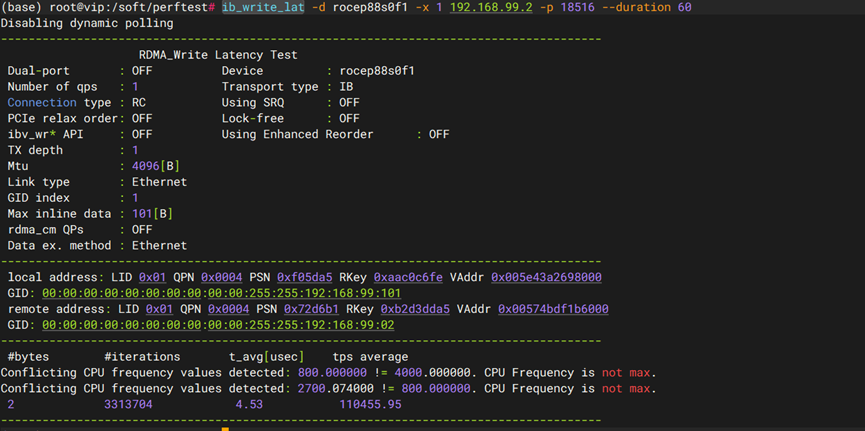
Task: Click the blue word Connection
Action: click(42, 102)
